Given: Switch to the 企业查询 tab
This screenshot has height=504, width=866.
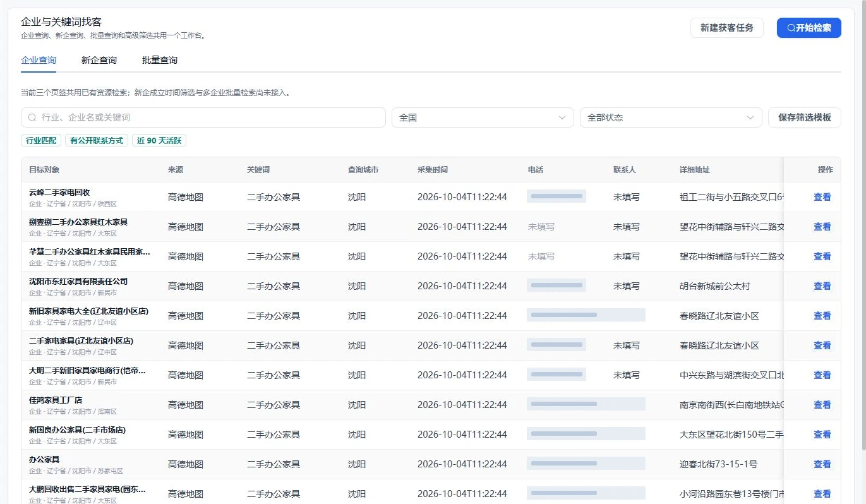Looking at the screenshot, I should coord(39,61).
